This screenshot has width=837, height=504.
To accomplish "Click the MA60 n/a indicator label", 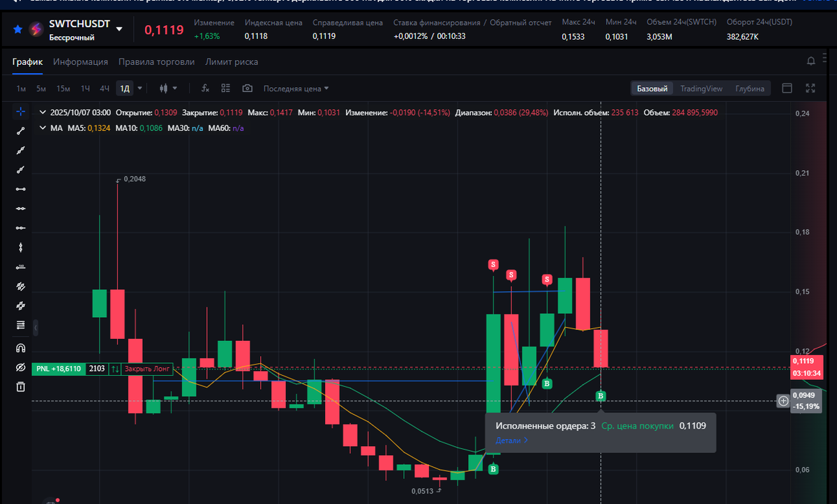I will click(226, 128).
